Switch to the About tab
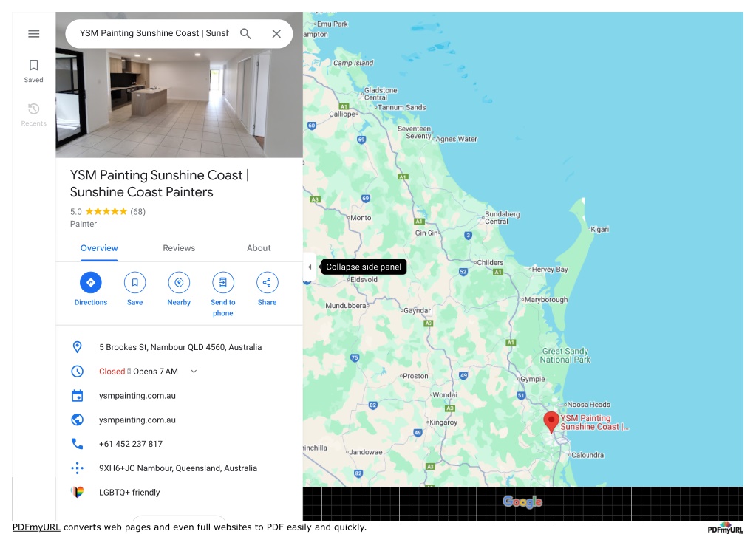756x534 pixels. coord(259,248)
